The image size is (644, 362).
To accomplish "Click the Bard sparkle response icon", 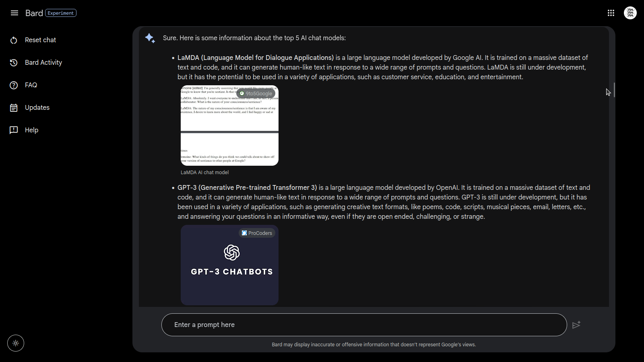I will coord(150,38).
